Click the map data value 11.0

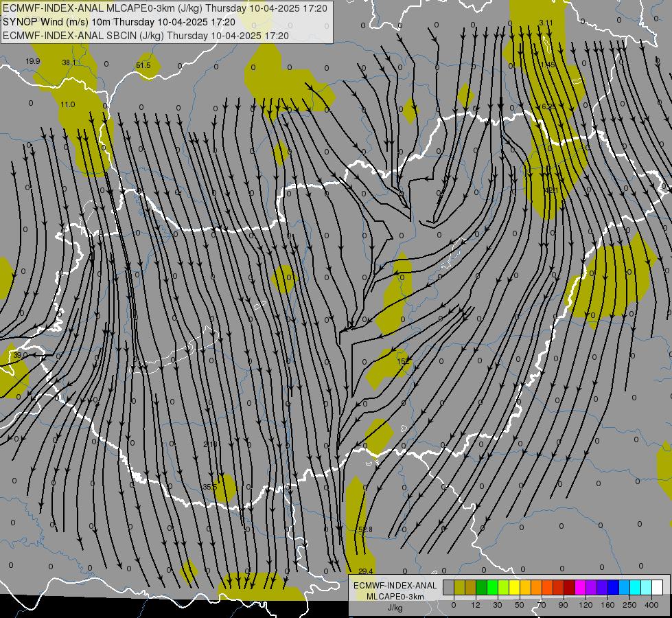68,104
